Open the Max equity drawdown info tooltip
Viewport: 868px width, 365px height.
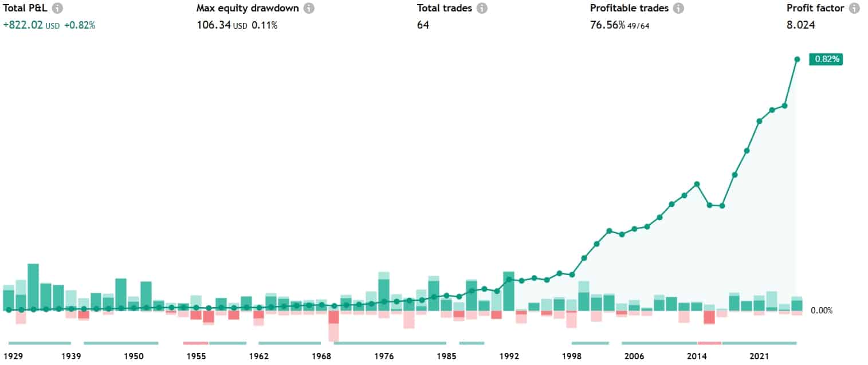[x=309, y=9]
